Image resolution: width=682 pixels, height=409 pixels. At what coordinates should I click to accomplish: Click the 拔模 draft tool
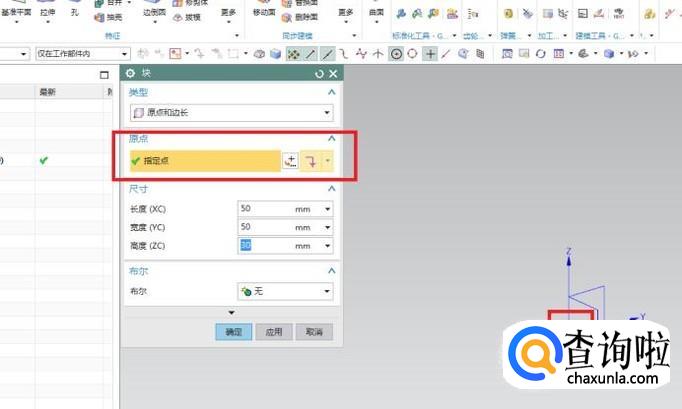point(187,17)
